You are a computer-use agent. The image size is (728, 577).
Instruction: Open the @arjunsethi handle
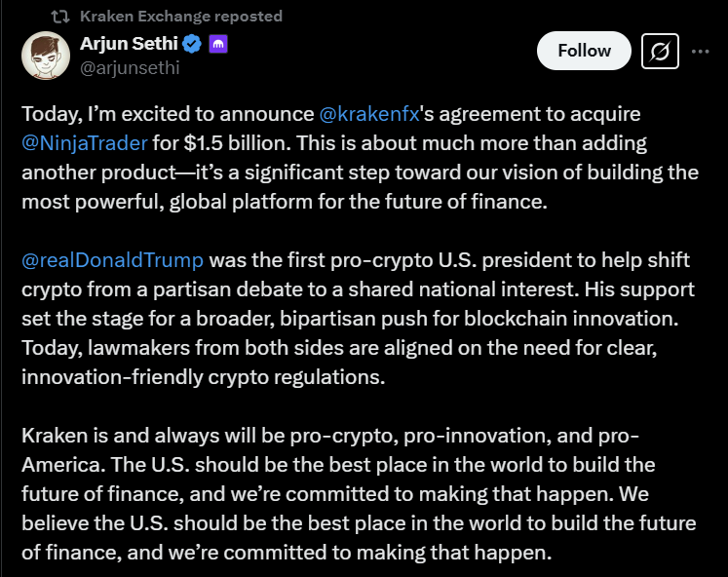point(129,67)
